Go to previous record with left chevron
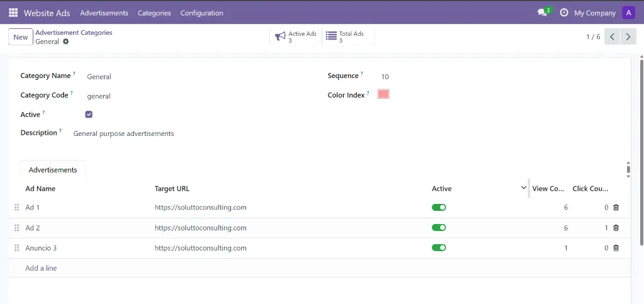 (x=613, y=37)
